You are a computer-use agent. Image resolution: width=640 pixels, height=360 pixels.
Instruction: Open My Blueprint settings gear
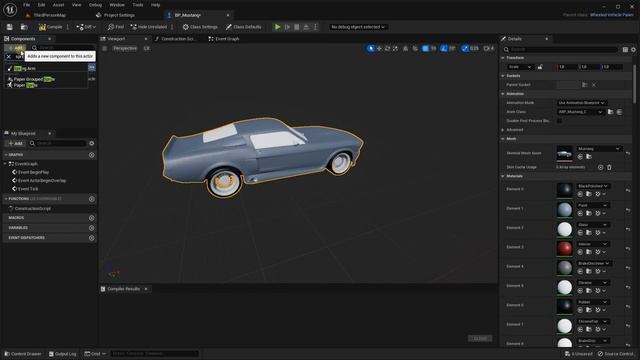[91, 143]
